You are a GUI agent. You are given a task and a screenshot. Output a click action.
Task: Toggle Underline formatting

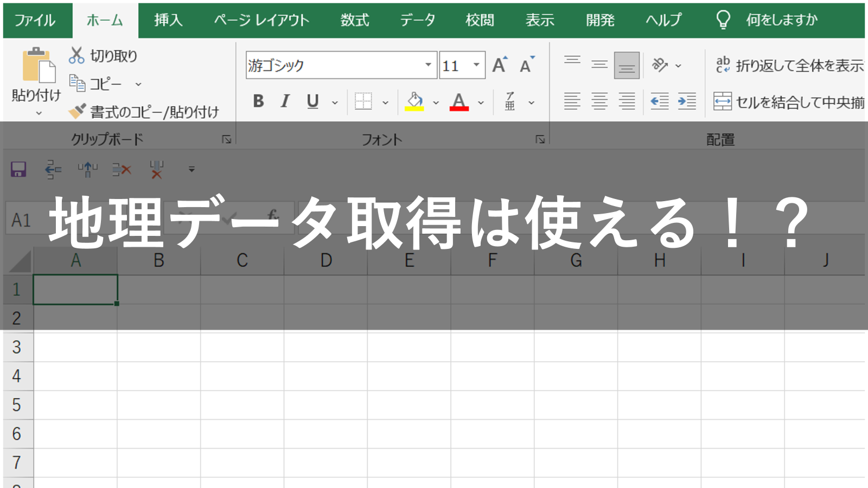312,101
